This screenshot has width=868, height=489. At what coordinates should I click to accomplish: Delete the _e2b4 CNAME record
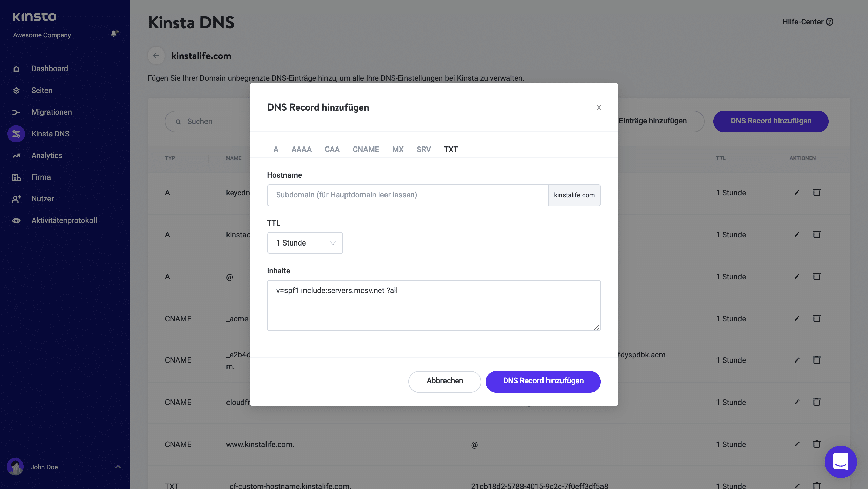tap(817, 360)
